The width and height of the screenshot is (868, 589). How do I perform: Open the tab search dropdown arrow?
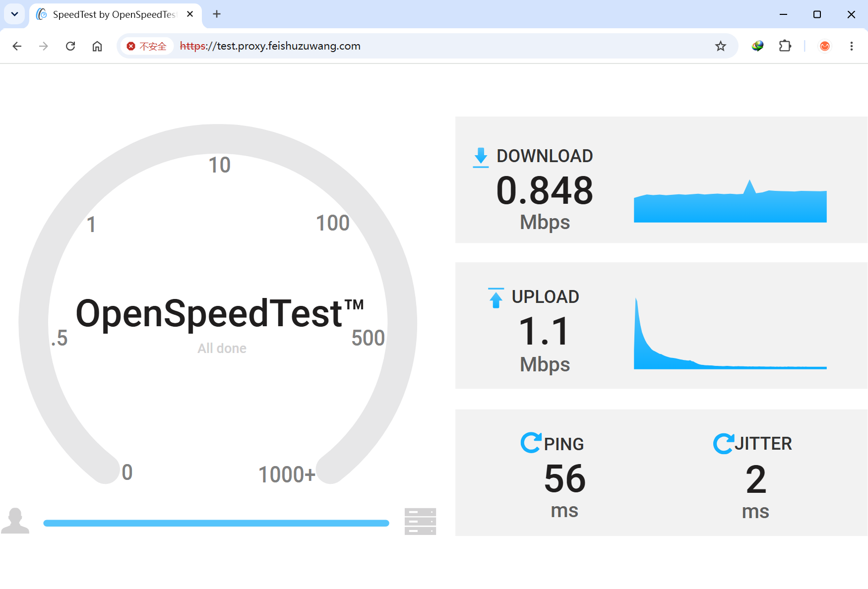[15, 14]
